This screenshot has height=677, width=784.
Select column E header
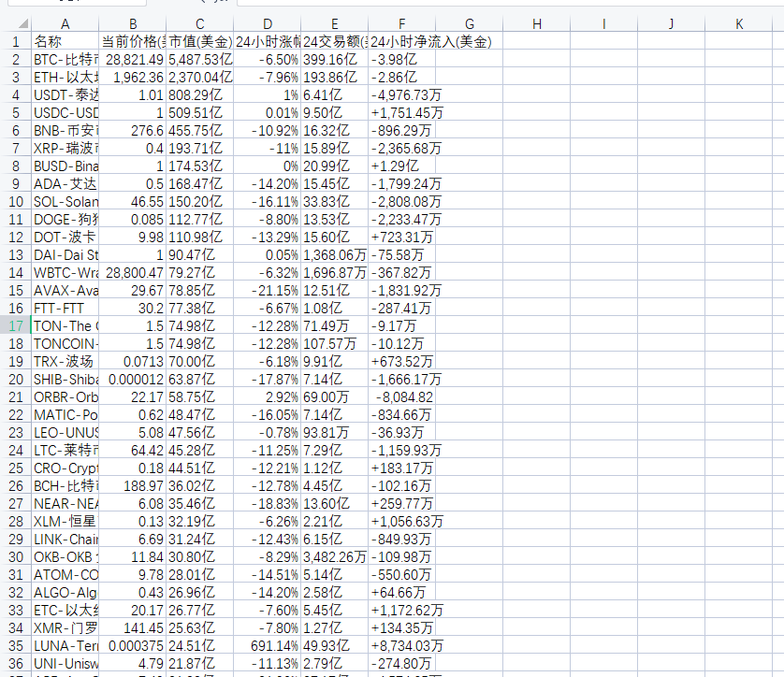[x=335, y=24]
